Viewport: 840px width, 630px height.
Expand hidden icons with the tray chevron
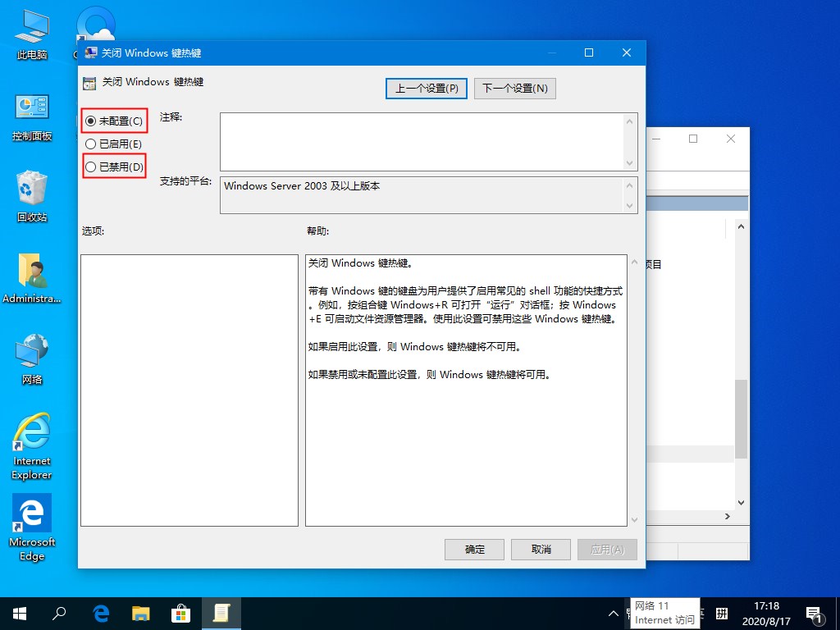pos(613,613)
